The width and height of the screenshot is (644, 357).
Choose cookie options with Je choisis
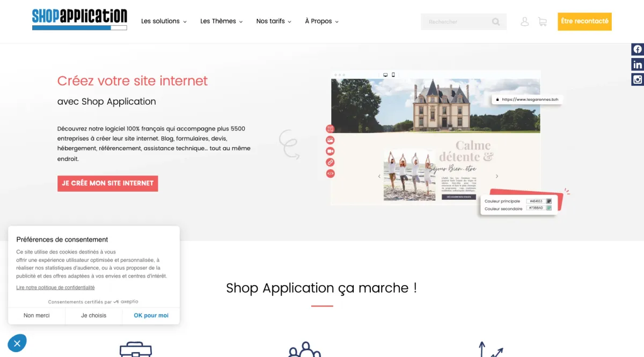94,316
